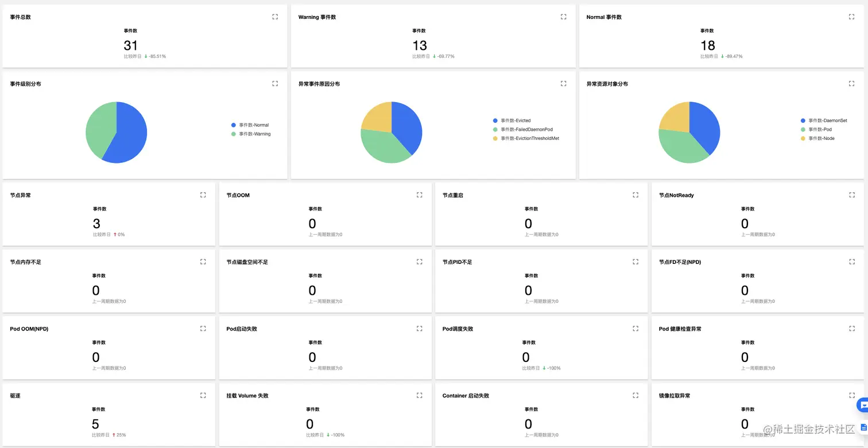The width and height of the screenshot is (868, 448).
Task: Click the -69.77% comparison under Warning 事件数
Action: pyautogui.click(x=446, y=56)
